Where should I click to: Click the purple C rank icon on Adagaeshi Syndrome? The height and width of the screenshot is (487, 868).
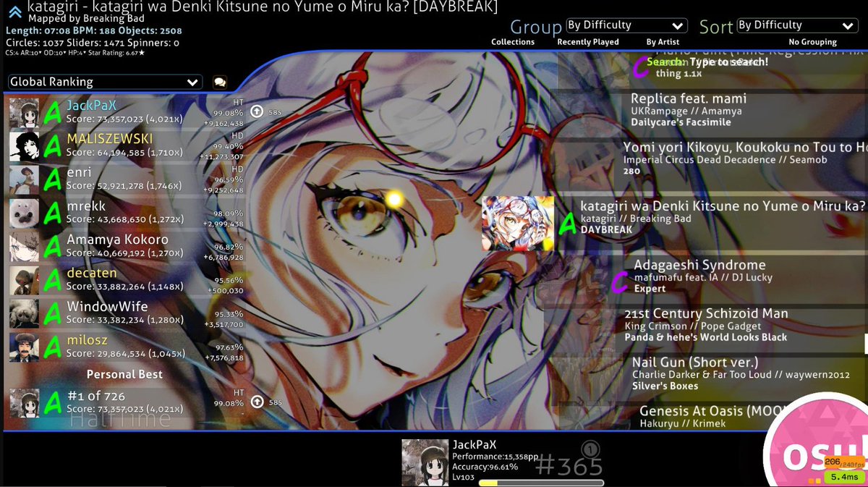click(x=620, y=282)
